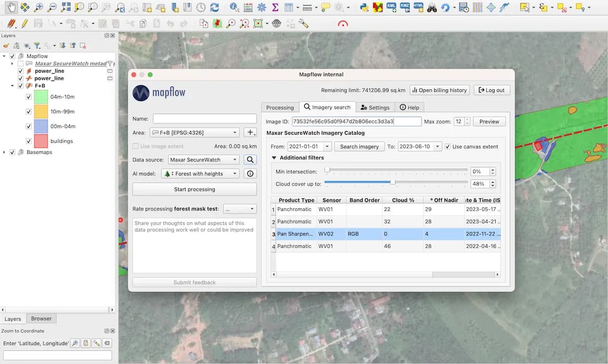The width and height of the screenshot is (608, 364).
Task: Uncheck Use canvas extent
Action: (x=448, y=146)
